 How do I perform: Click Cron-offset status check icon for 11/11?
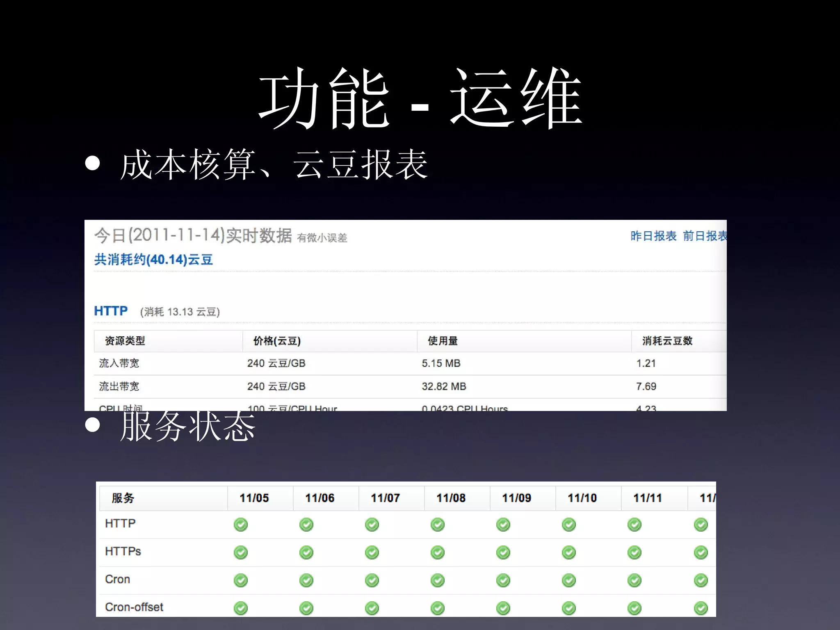635,608
